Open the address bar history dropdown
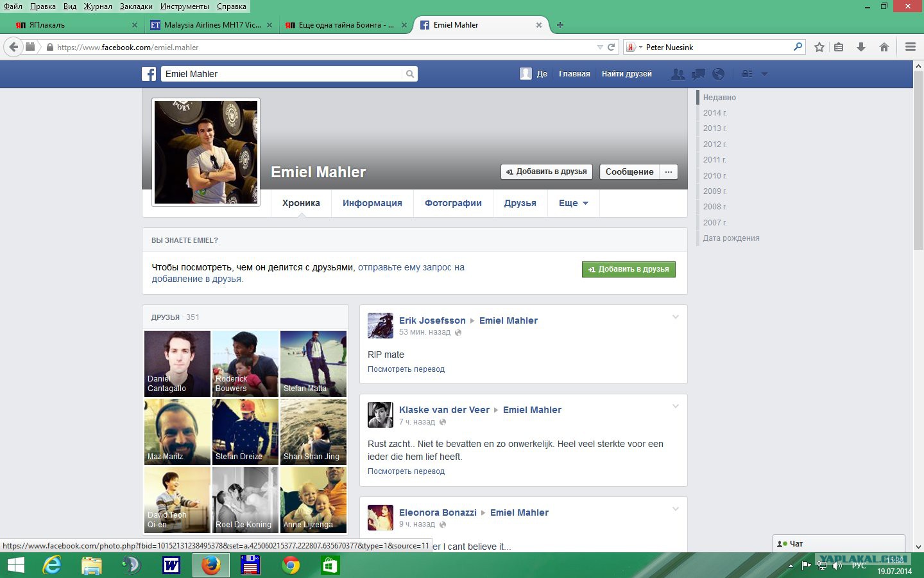 [x=600, y=47]
